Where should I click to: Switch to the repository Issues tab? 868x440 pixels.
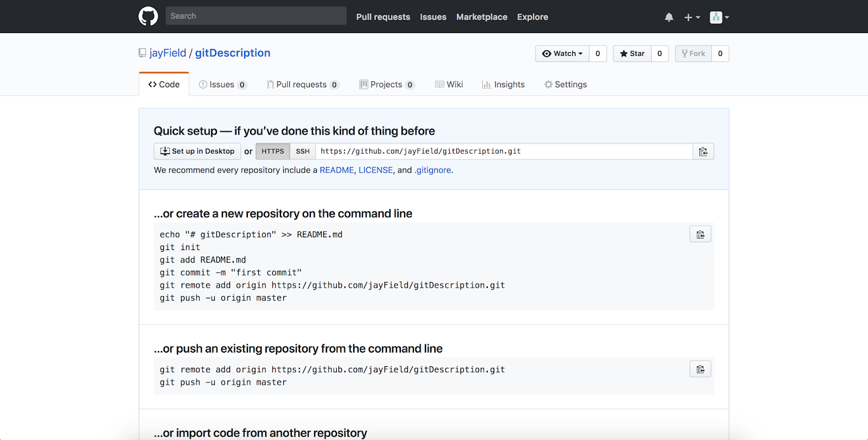(x=223, y=85)
